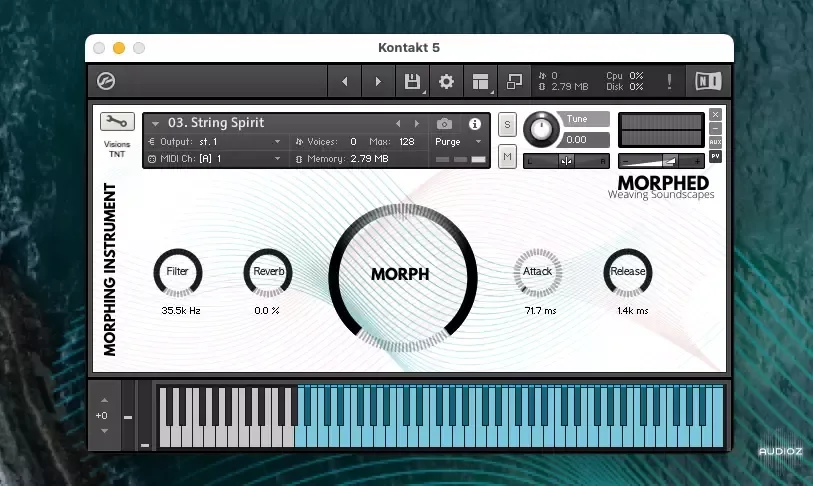The height and width of the screenshot is (486, 813).
Task: Click the Native Instruments logo
Action: click(708, 81)
